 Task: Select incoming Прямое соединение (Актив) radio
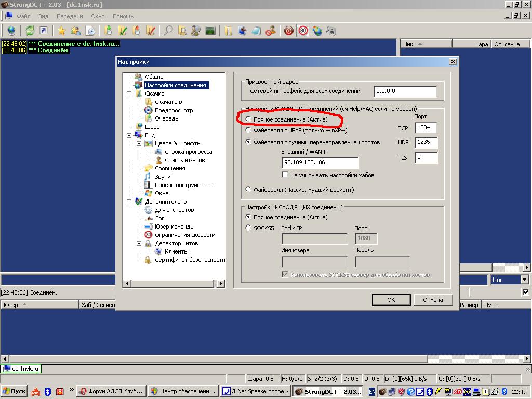click(248, 119)
